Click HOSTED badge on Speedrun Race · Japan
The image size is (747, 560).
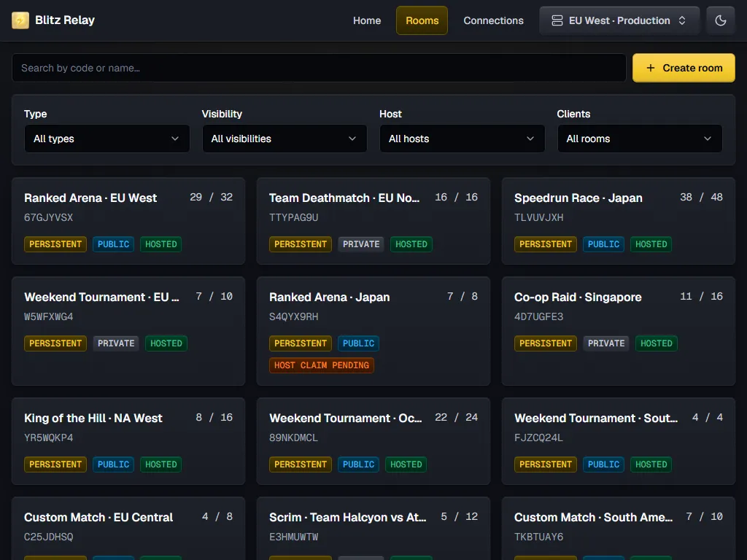coord(651,244)
